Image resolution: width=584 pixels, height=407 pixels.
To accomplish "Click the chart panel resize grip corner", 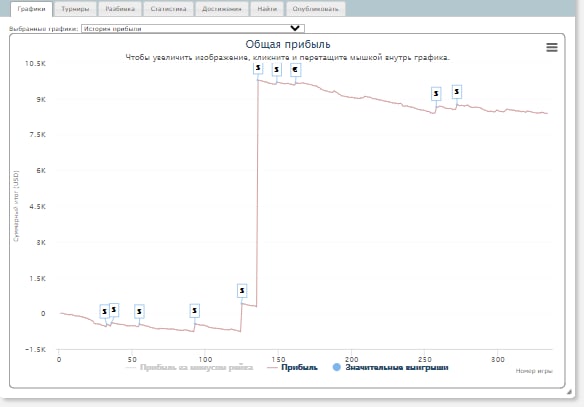I will [x=569, y=392].
